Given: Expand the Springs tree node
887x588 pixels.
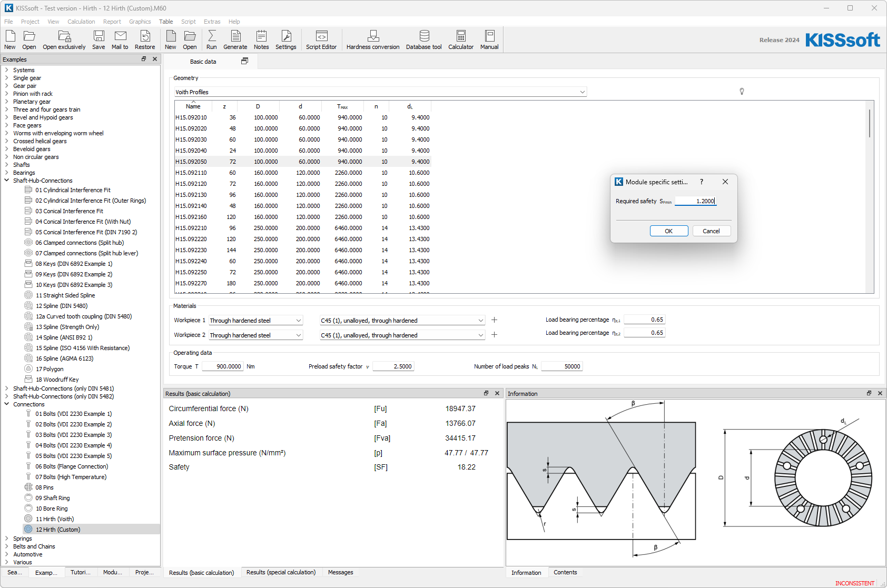Looking at the screenshot, I should click(6, 539).
